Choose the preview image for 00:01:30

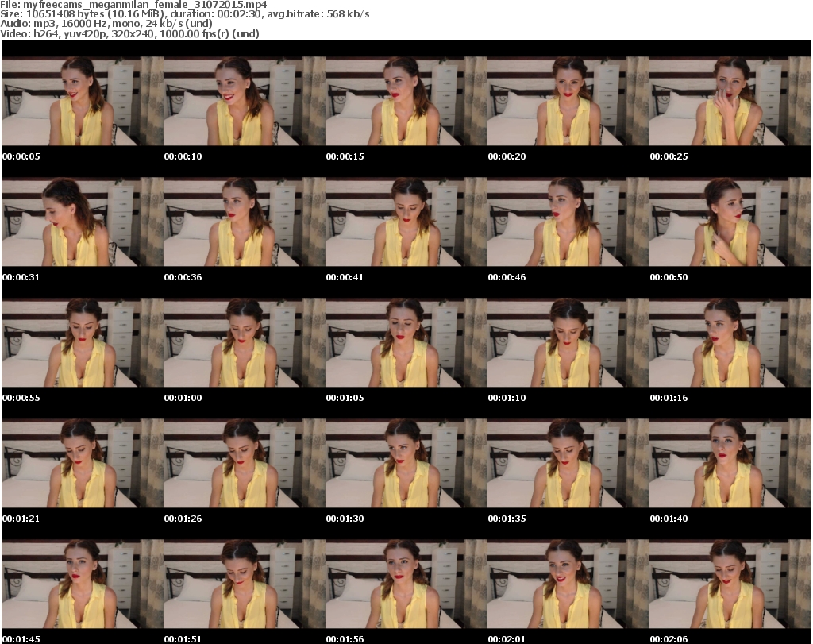pyautogui.click(x=406, y=464)
